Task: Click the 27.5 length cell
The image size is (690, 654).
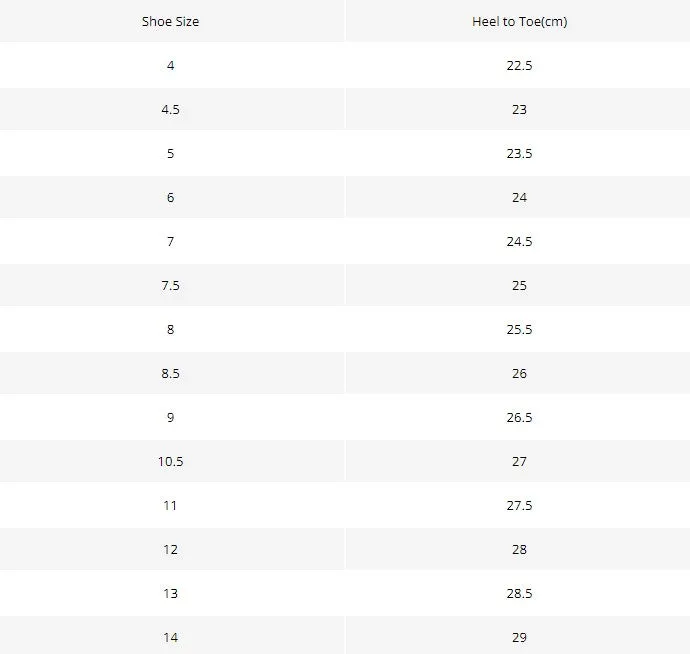Action: (519, 506)
